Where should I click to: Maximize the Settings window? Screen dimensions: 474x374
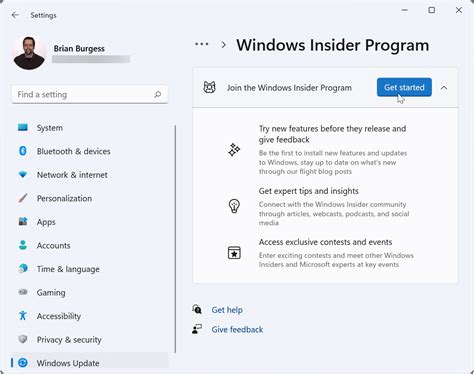[x=432, y=10]
